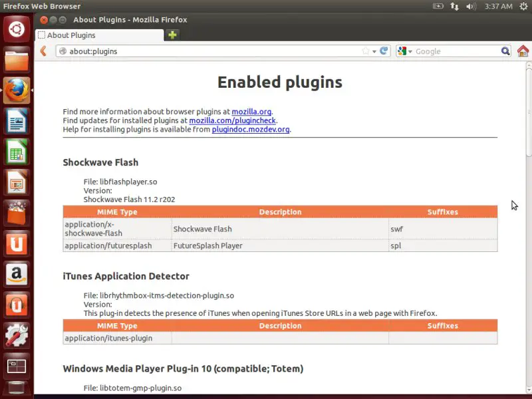Open the Amazon launcher icon
Screen dimensions: 532x399
point(16,274)
